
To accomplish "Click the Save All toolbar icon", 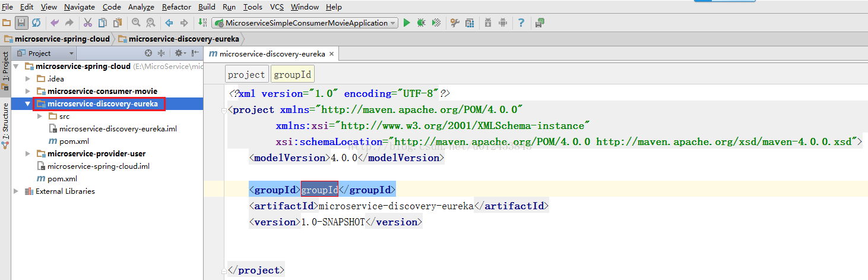I will [x=21, y=23].
